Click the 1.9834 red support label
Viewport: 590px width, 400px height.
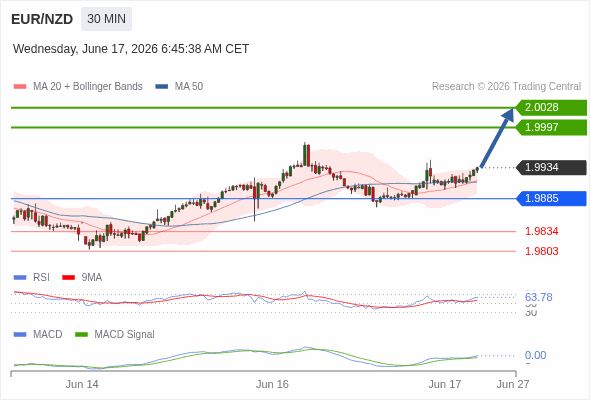541,231
